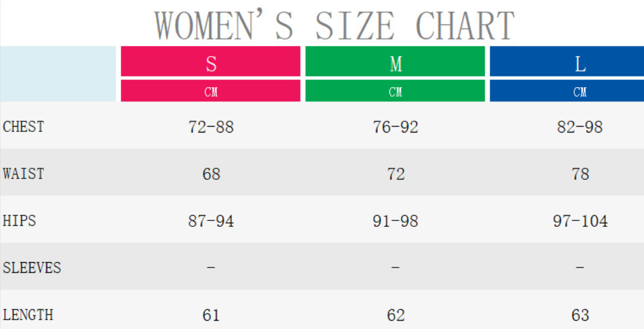Select the LENGTH row label
The width and height of the screenshot is (644, 329).
[x=28, y=315]
